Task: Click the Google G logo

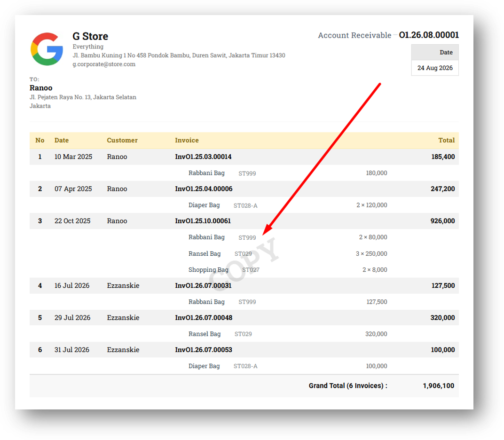Action: (47, 49)
